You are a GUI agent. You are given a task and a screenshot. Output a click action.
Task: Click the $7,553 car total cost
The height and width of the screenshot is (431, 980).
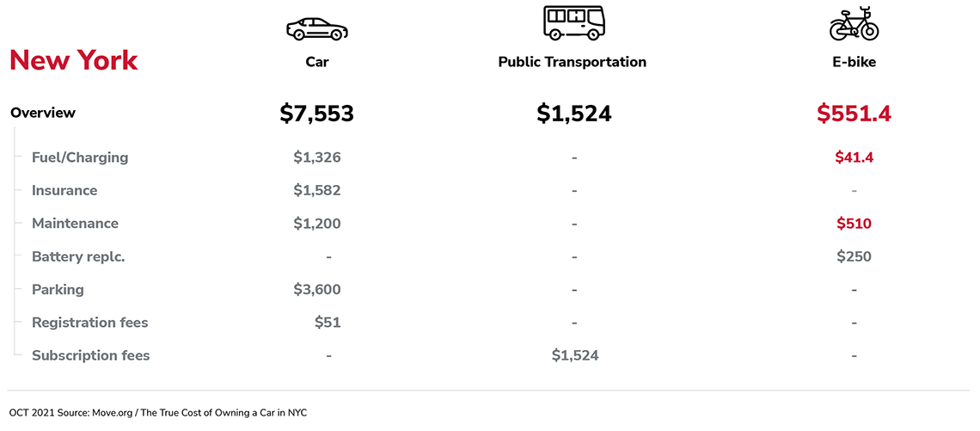316,113
